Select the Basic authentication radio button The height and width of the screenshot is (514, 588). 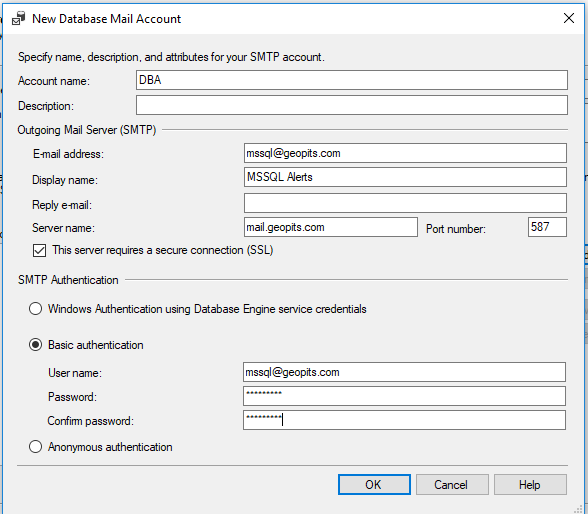click(36, 345)
